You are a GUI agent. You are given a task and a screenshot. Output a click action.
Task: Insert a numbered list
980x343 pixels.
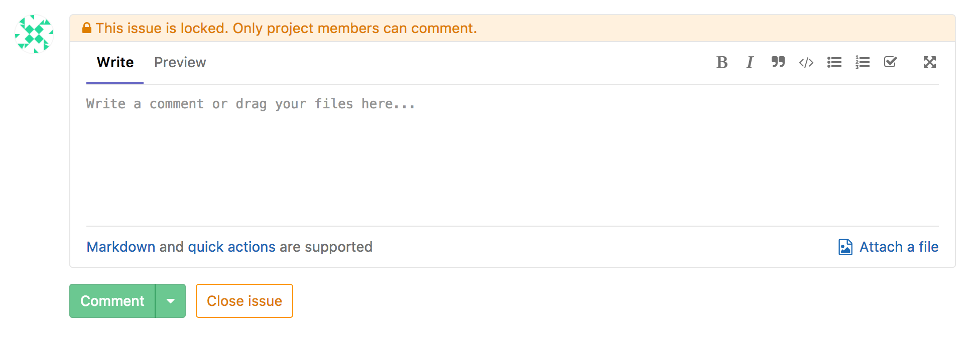pyautogui.click(x=862, y=62)
